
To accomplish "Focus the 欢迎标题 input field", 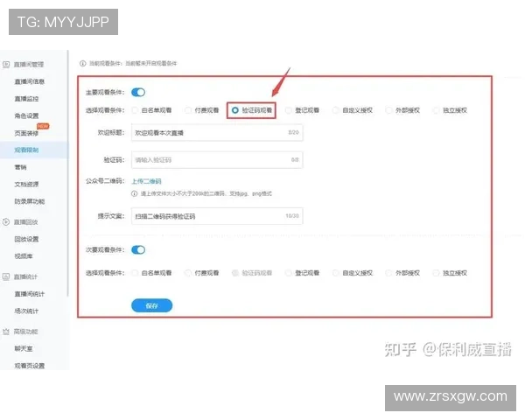I will pos(217,133).
